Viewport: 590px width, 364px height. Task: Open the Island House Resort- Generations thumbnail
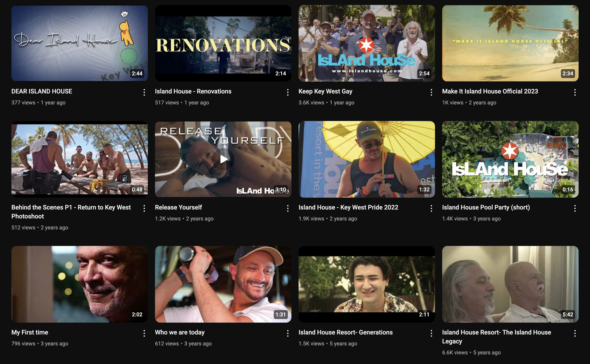click(367, 284)
